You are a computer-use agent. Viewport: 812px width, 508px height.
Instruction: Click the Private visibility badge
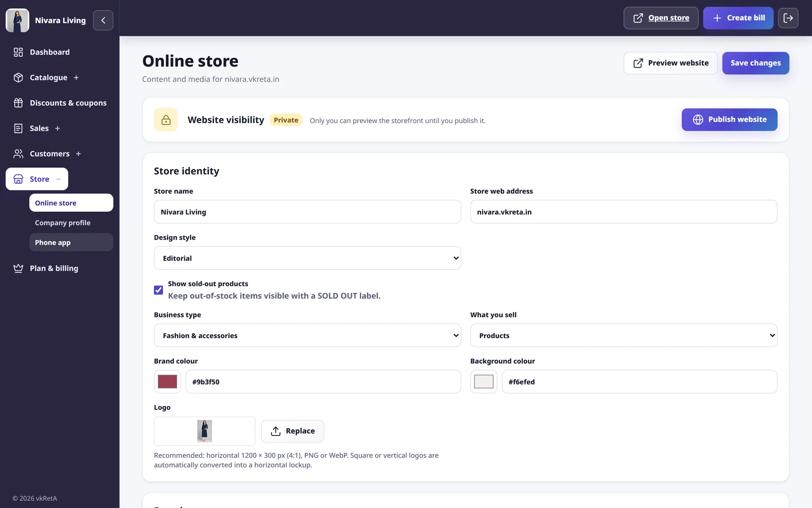click(x=286, y=120)
